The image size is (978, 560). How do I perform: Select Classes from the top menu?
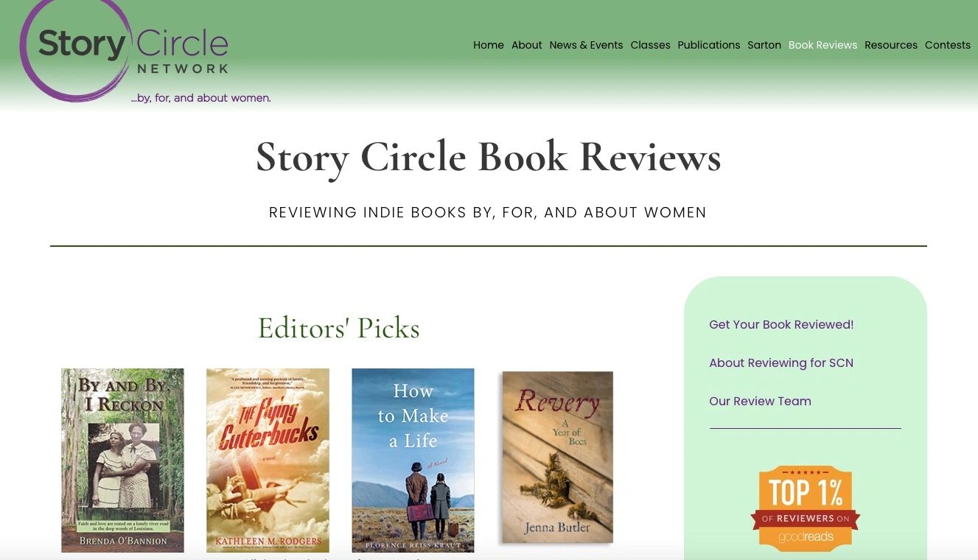pyautogui.click(x=650, y=45)
